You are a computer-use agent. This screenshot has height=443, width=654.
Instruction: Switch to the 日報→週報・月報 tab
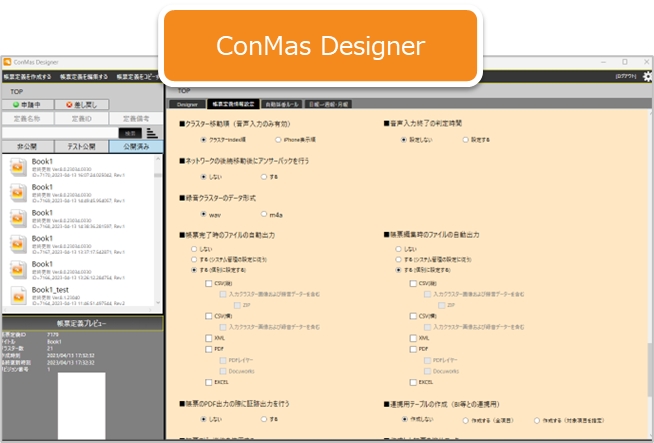[x=329, y=104]
